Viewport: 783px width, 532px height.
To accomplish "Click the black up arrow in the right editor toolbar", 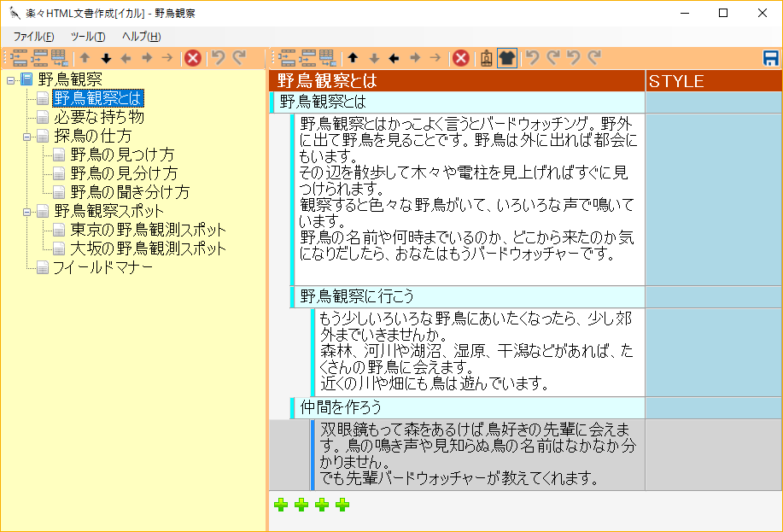I will [x=353, y=58].
